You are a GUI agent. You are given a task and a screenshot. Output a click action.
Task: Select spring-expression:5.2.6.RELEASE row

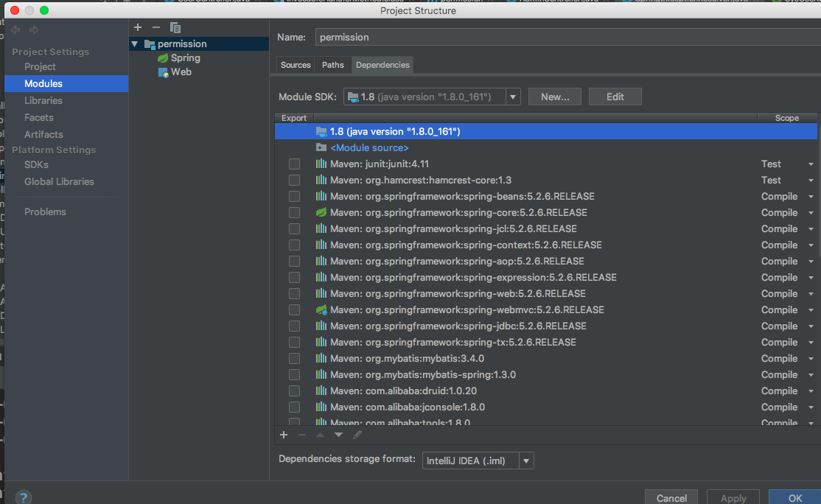(x=546, y=277)
